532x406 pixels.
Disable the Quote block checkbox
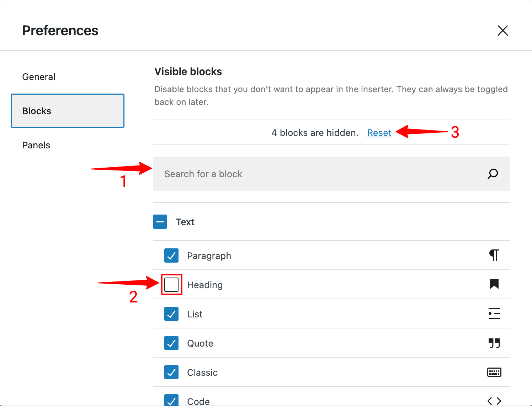tap(171, 343)
